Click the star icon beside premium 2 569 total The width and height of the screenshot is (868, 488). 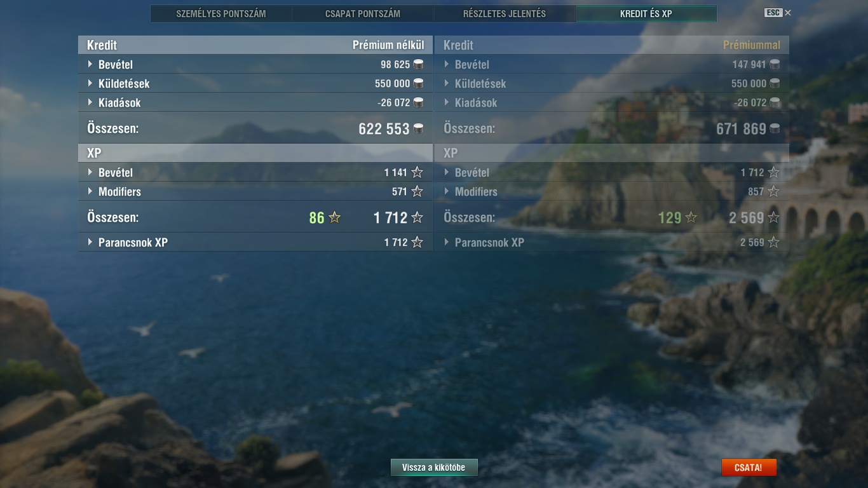coord(773,217)
